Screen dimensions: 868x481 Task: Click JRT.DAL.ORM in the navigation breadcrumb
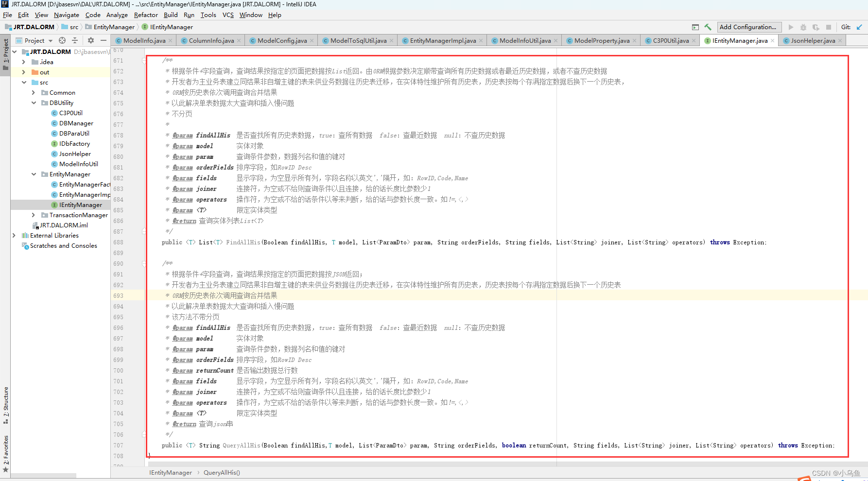pos(30,27)
